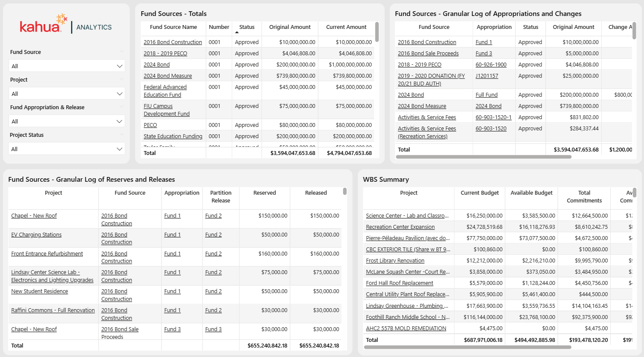Sort by Original Amount in Totals table

point(290,27)
